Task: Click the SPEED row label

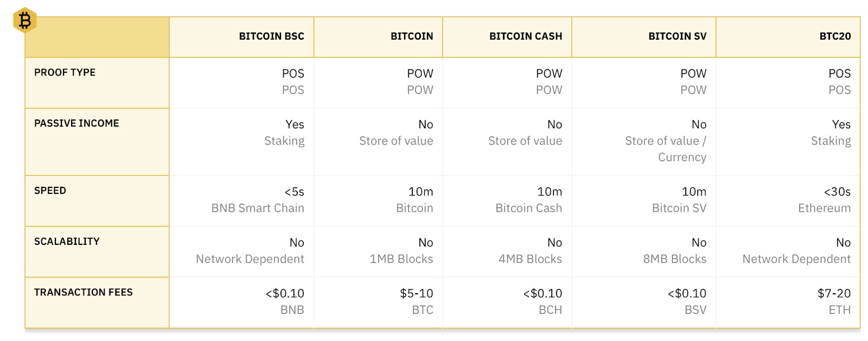Action: click(50, 191)
